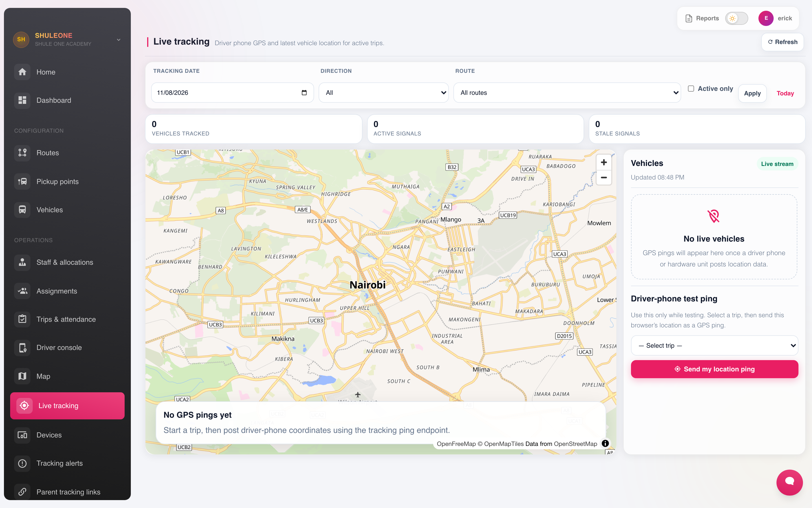Open the Dashboard grid icon
Image resolution: width=812 pixels, height=508 pixels.
(x=22, y=100)
